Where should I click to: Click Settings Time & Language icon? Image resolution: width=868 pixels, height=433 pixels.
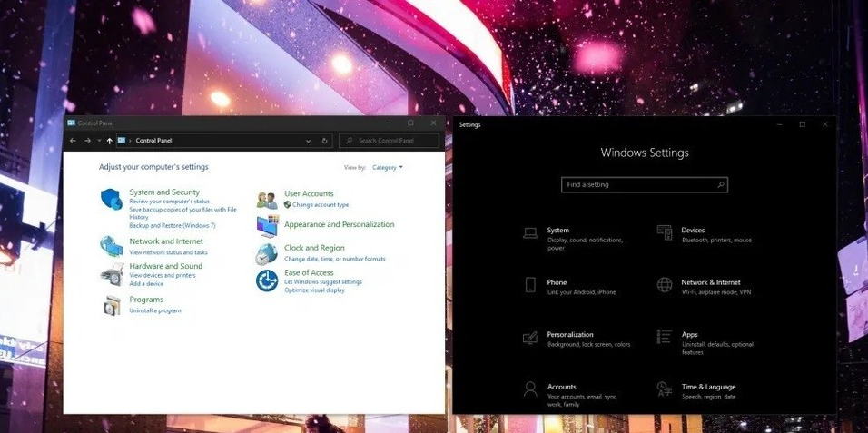665,388
